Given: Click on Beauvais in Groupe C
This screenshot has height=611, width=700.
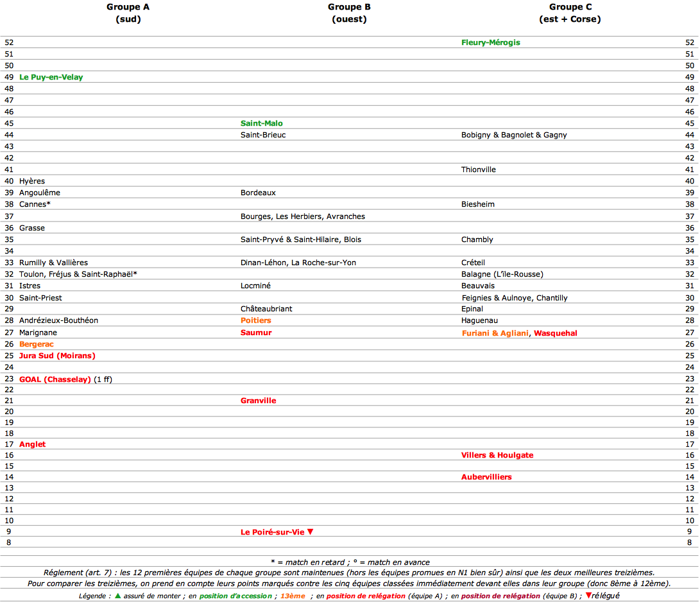Looking at the screenshot, I should [478, 286].
